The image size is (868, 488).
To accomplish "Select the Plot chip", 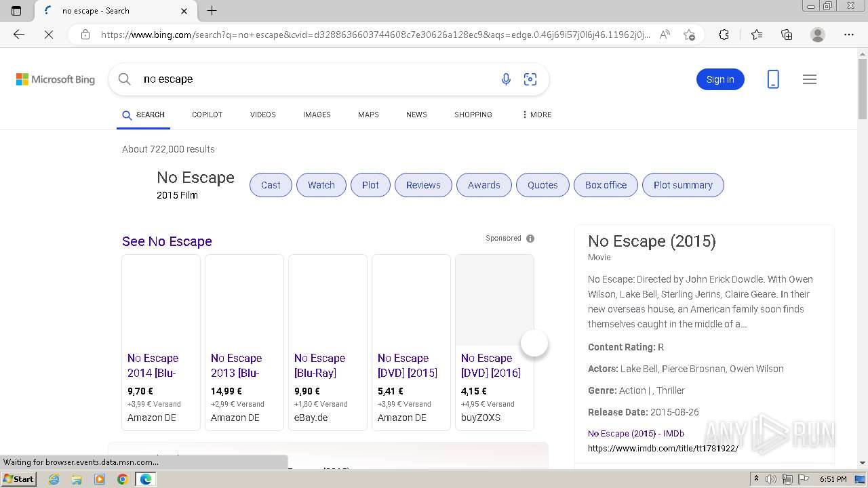I will pos(370,185).
